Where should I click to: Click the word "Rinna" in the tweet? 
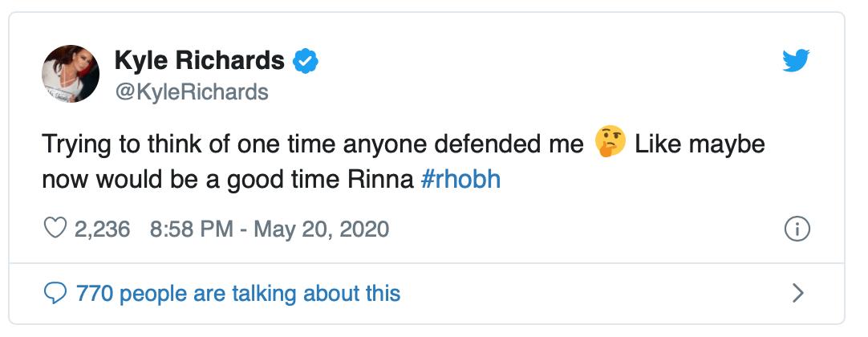(x=387, y=179)
